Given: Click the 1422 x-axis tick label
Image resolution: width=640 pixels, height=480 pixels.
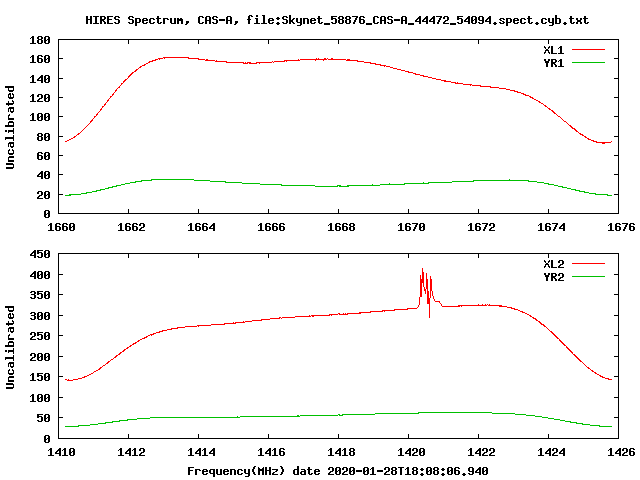Looking at the screenshot, I should pyautogui.click(x=481, y=452).
